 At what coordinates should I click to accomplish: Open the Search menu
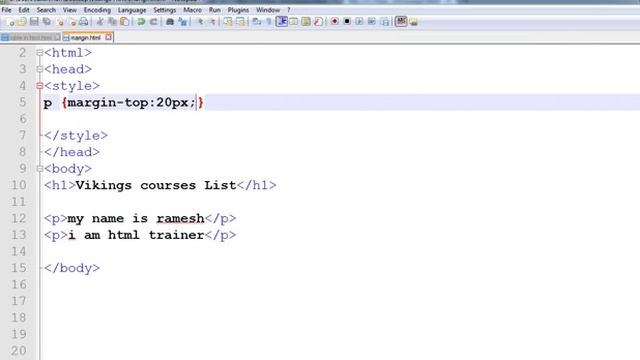coord(46,10)
